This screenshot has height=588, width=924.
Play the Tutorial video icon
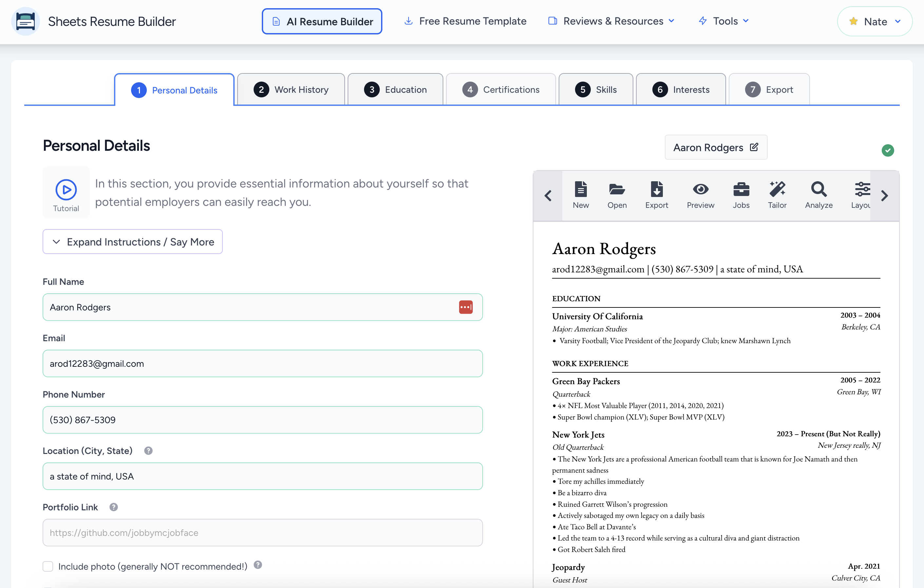(66, 189)
